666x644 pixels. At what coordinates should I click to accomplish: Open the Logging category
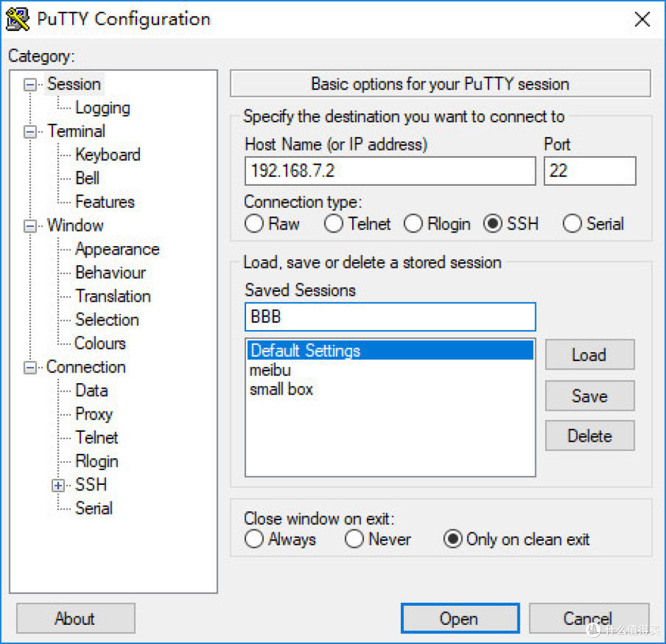[x=102, y=108]
